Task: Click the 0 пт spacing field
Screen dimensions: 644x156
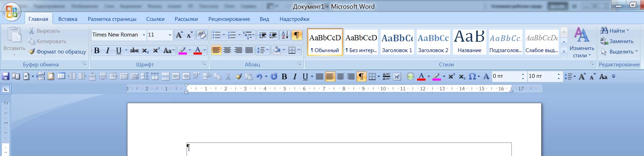Action: pyautogui.click(x=506, y=76)
